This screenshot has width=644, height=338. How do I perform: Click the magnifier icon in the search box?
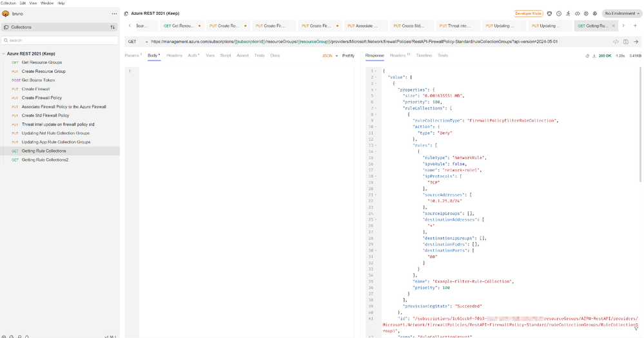[6, 40]
